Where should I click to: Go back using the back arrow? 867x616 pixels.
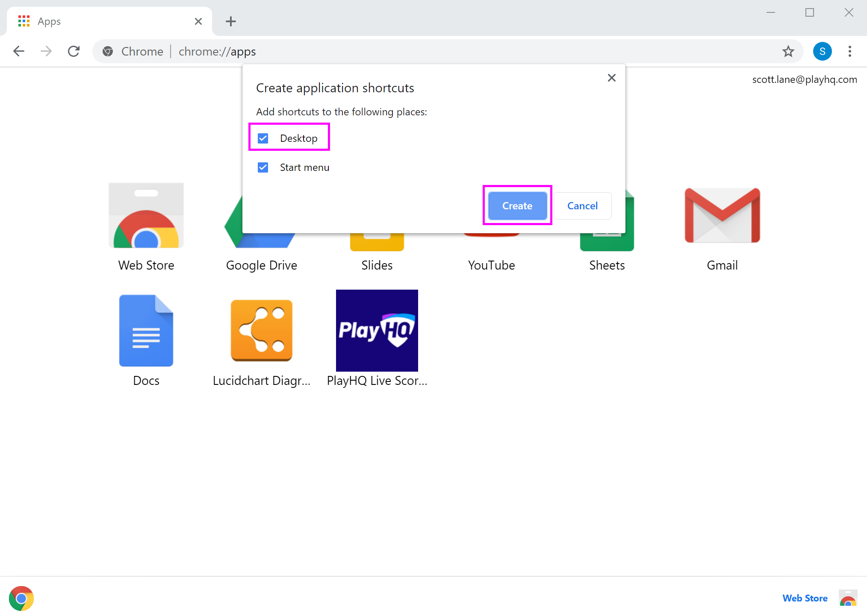pyautogui.click(x=19, y=51)
